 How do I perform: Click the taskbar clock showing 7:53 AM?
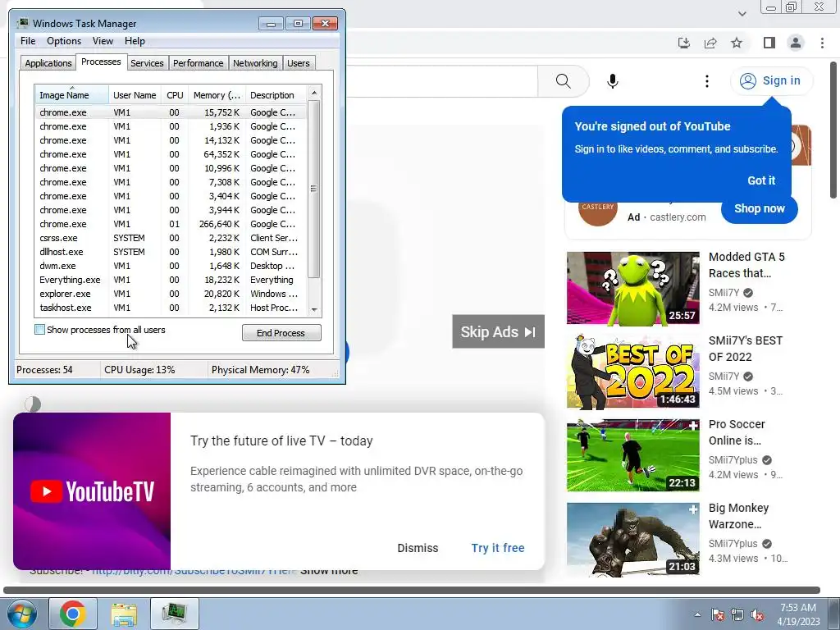coord(798,614)
